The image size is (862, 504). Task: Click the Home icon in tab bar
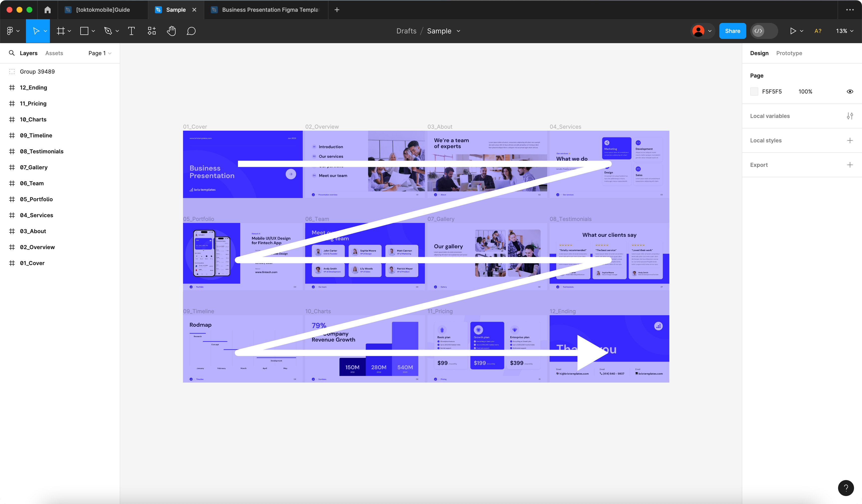(x=48, y=9)
